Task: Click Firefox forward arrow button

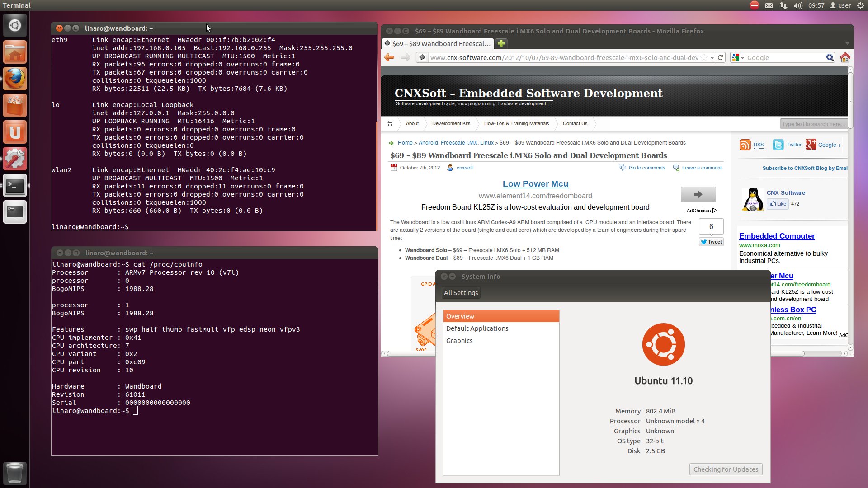Action: tap(406, 57)
